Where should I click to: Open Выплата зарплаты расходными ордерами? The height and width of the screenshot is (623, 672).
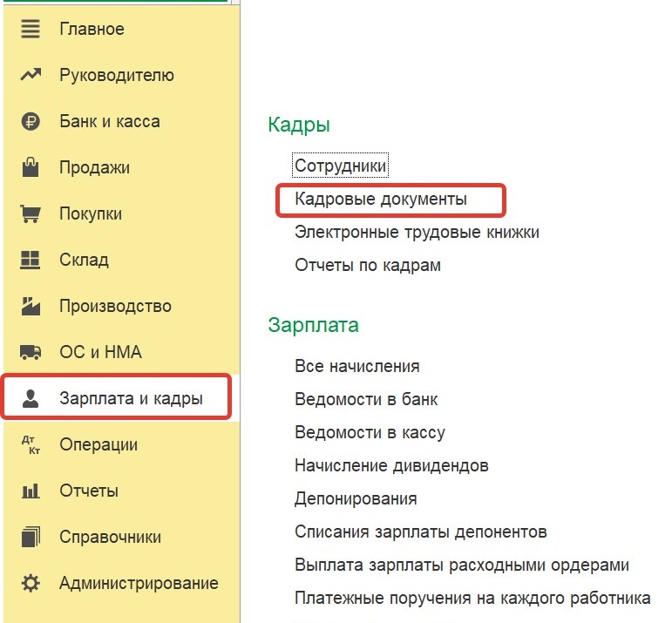[462, 565]
